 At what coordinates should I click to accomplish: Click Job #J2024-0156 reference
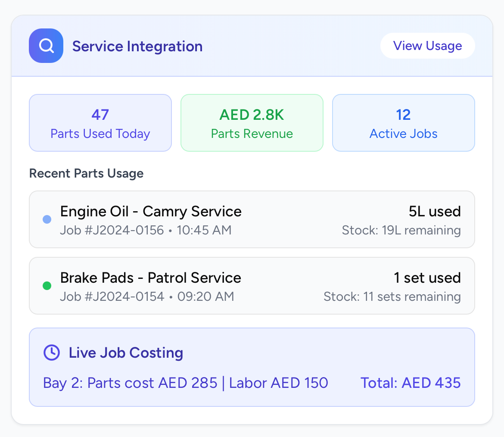tap(112, 230)
